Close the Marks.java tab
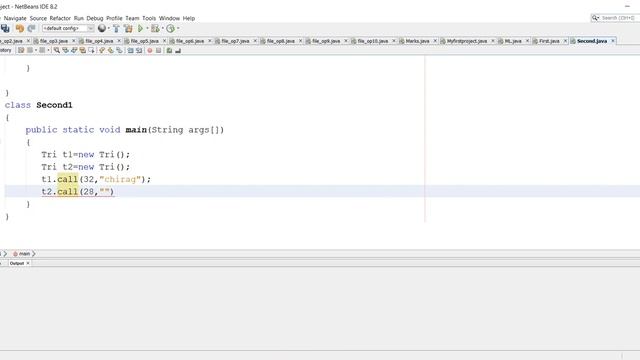The width and height of the screenshot is (640, 360). [435, 41]
